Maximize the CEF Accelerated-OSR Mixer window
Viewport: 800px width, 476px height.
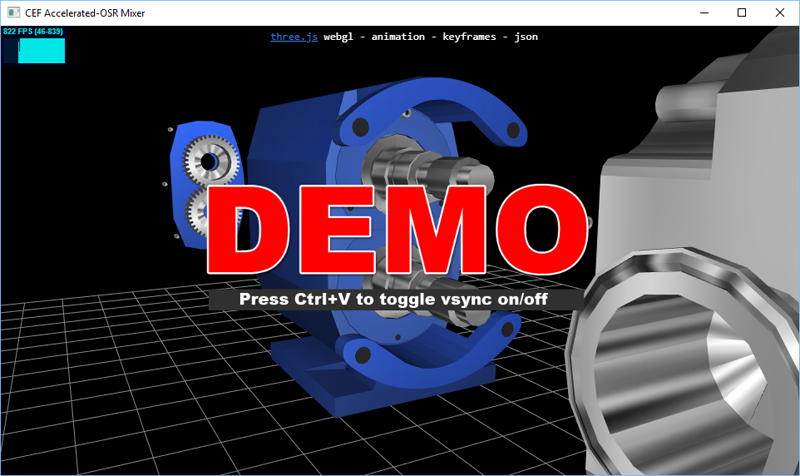[x=742, y=13]
